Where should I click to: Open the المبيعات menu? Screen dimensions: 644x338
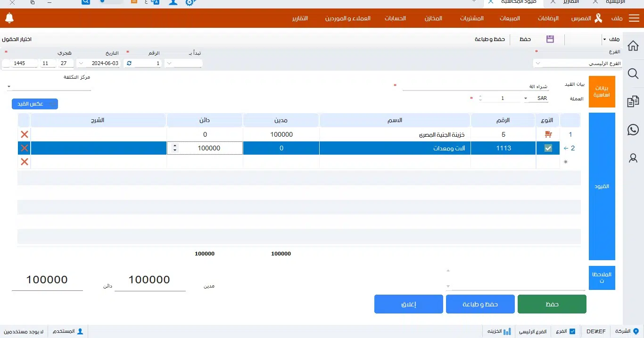pyautogui.click(x=510, y=18)
